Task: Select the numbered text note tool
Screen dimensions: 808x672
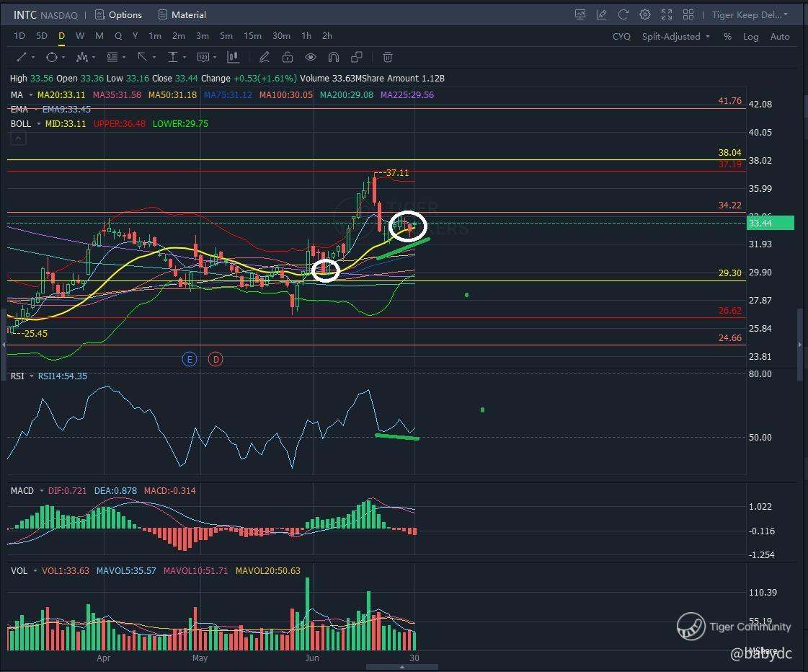Action: click(203, 57)
